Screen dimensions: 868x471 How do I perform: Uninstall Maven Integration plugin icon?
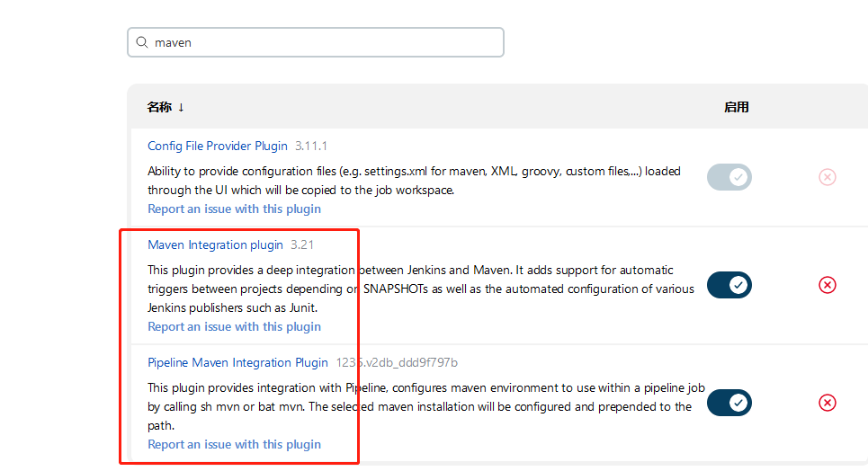[827, 285]
